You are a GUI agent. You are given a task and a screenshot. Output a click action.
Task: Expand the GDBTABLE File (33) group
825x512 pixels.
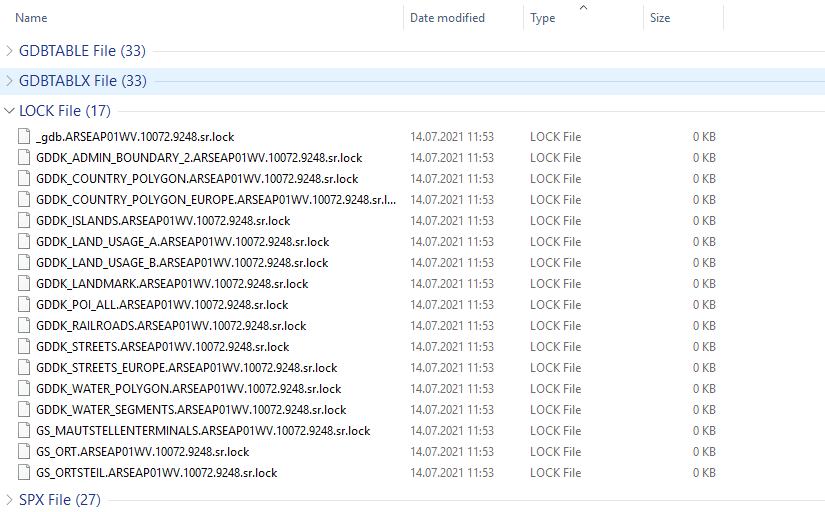9,51
